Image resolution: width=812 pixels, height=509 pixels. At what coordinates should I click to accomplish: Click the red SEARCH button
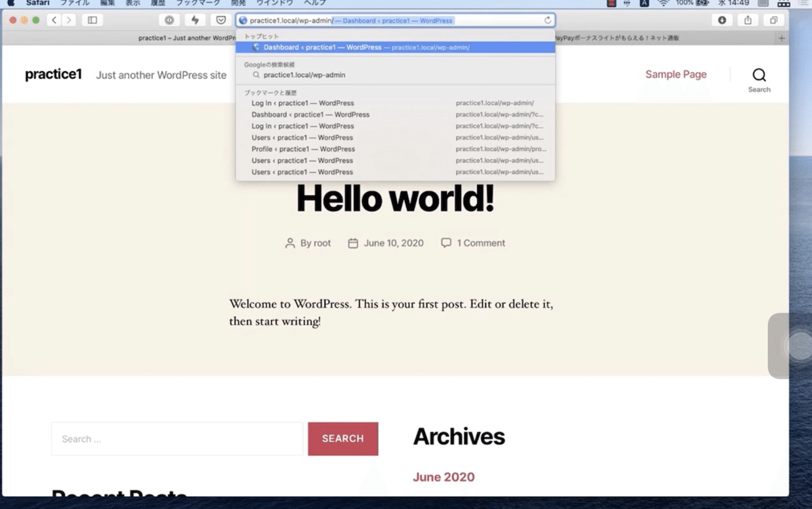pos(343,439)
